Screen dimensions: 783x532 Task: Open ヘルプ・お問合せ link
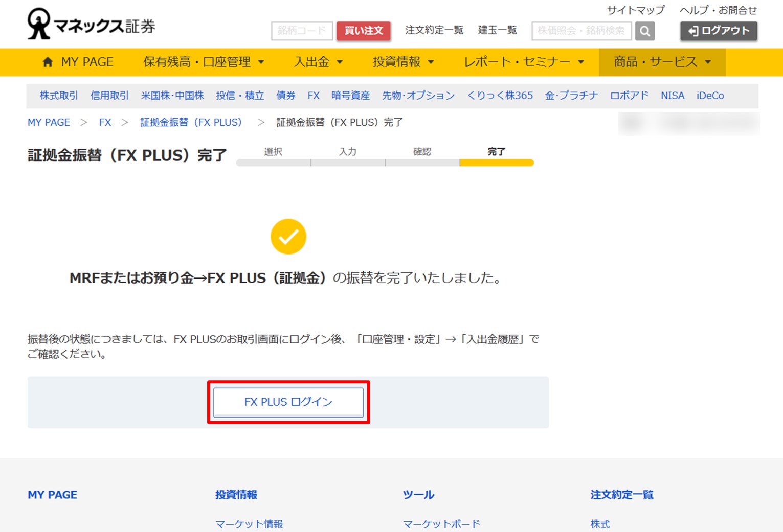(x=718, y=10)
